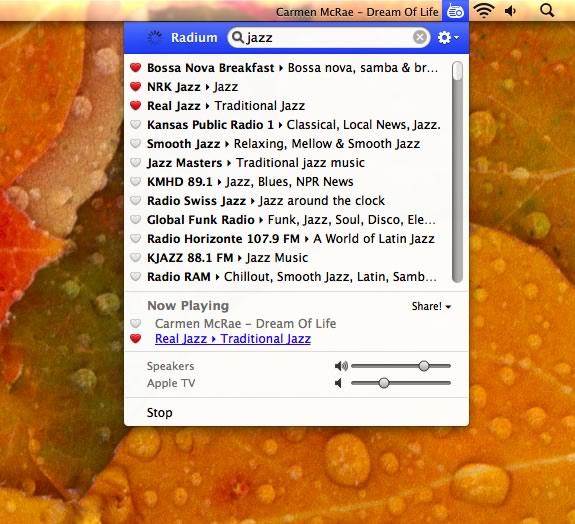Play Radio Horizonte 107.9 FM
The height and width of the screenshot is (524, 575).
pos(290,239)
